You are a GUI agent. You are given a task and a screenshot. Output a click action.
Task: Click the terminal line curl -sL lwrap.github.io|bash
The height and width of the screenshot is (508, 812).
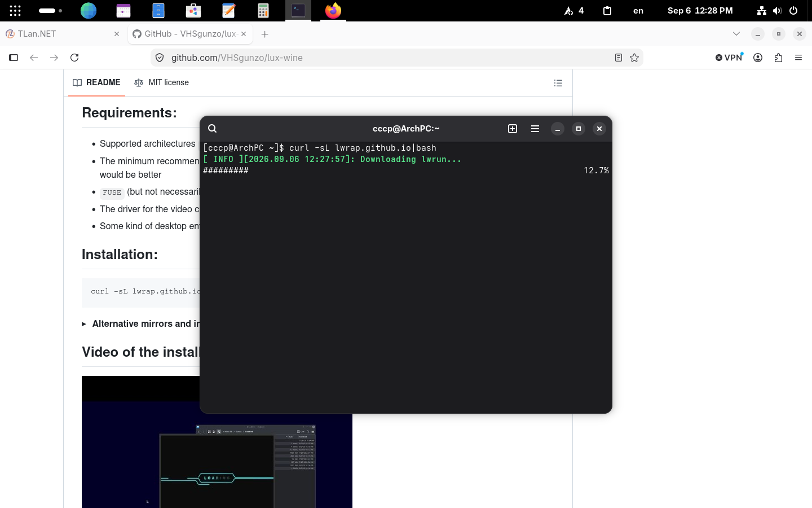320,148
